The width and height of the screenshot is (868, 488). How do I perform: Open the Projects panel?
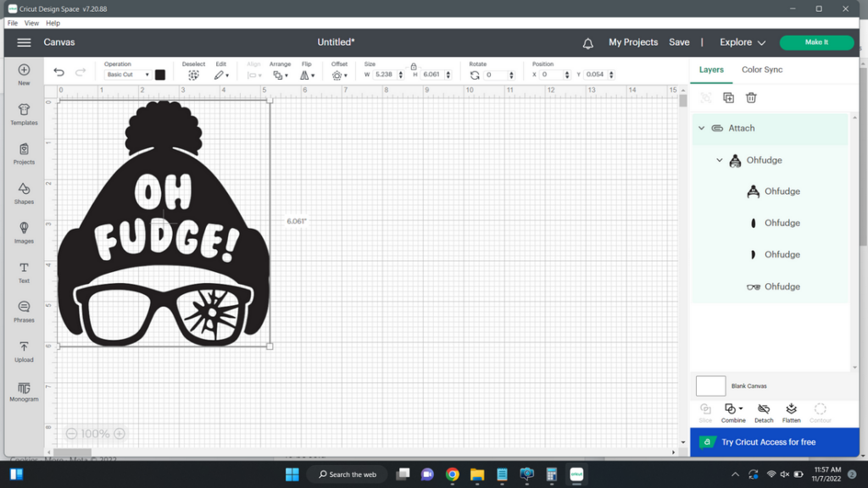pos(24,154)
